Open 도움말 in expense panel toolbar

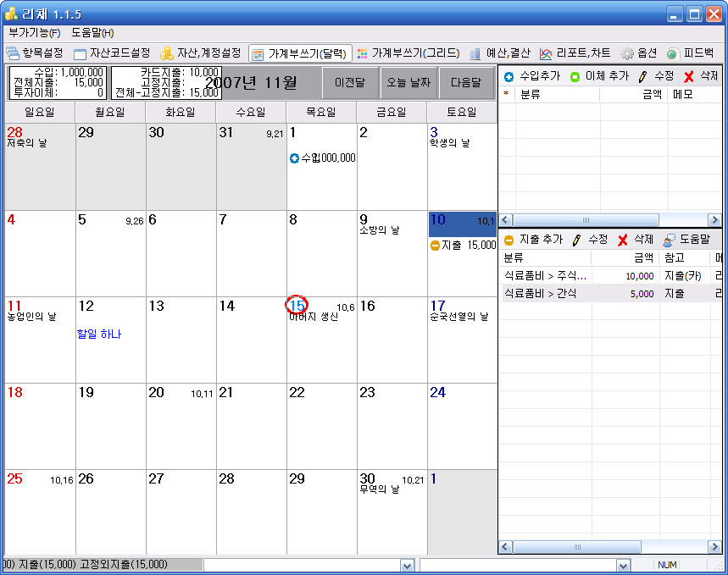pyautogui.click(x=670, y=240)
